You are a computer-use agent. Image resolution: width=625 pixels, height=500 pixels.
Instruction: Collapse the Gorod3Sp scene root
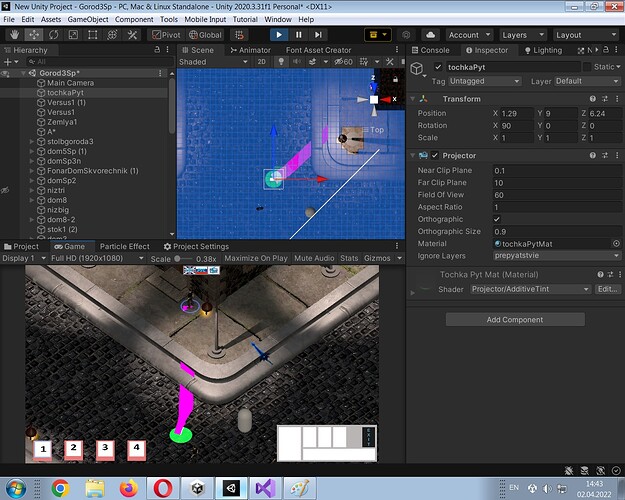pos(24,73)
